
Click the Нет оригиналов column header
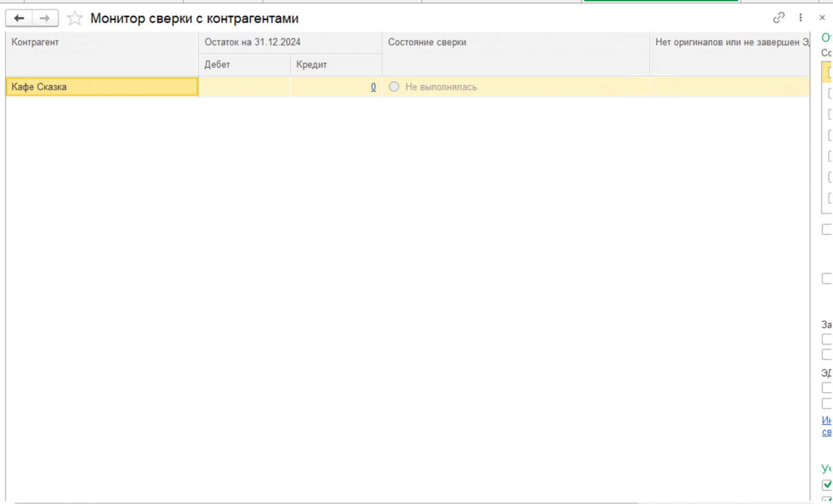click(730, 54)
